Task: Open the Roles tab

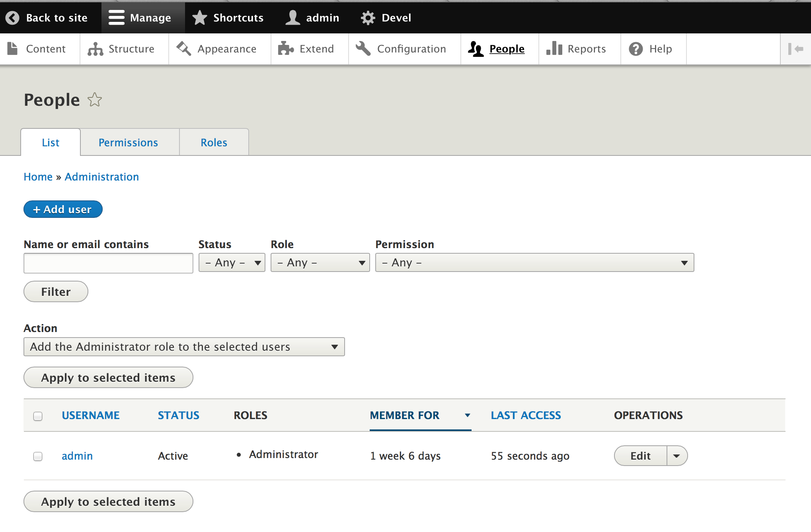Action: pos(214,143)
